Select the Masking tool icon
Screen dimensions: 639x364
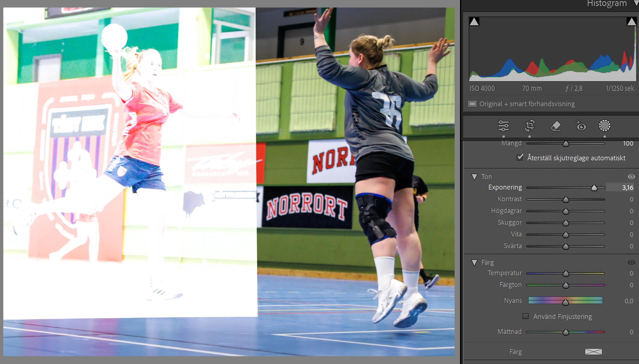[x=604, y=126]
